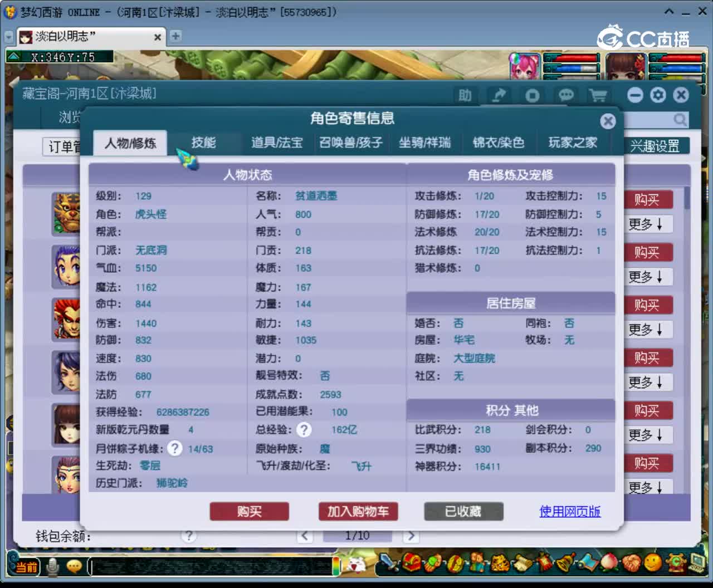
Task: Click the chat input field at bottom
Action: point(212,567)
